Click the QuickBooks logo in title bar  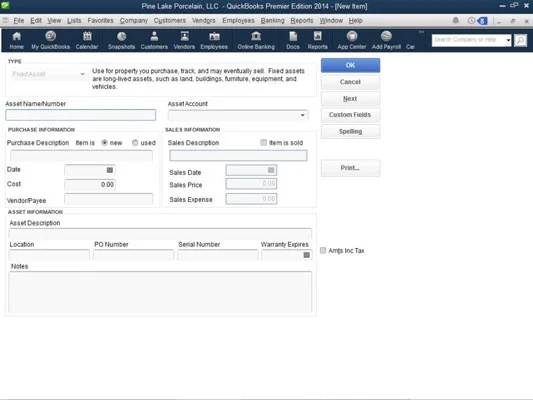pyautogui.click(x=5, y=5)
